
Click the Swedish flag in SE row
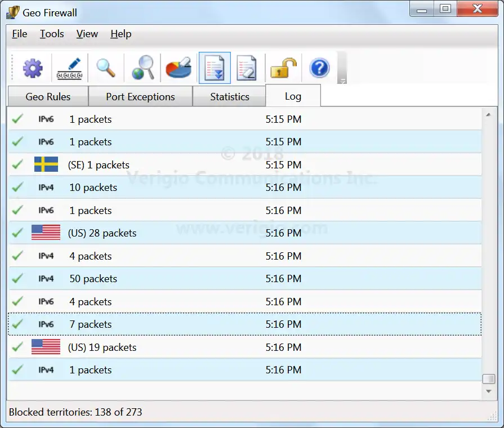pyautogui.click(x=46, y=164)
